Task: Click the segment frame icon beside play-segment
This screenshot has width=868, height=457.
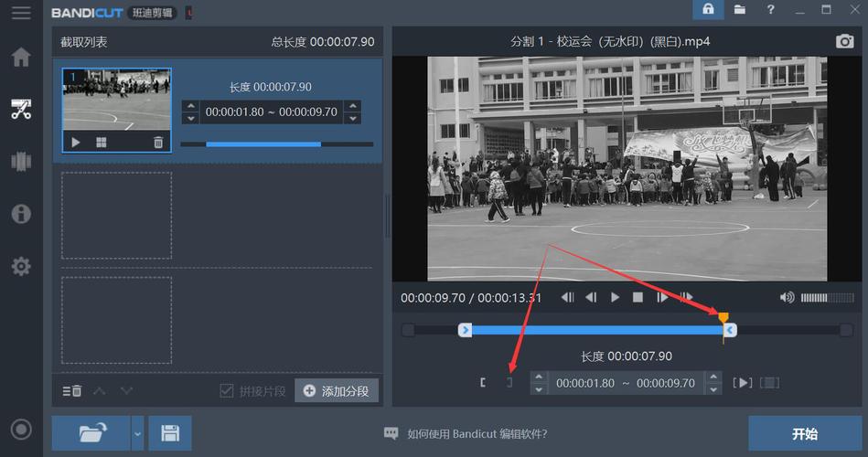Action: coord(769,383)
